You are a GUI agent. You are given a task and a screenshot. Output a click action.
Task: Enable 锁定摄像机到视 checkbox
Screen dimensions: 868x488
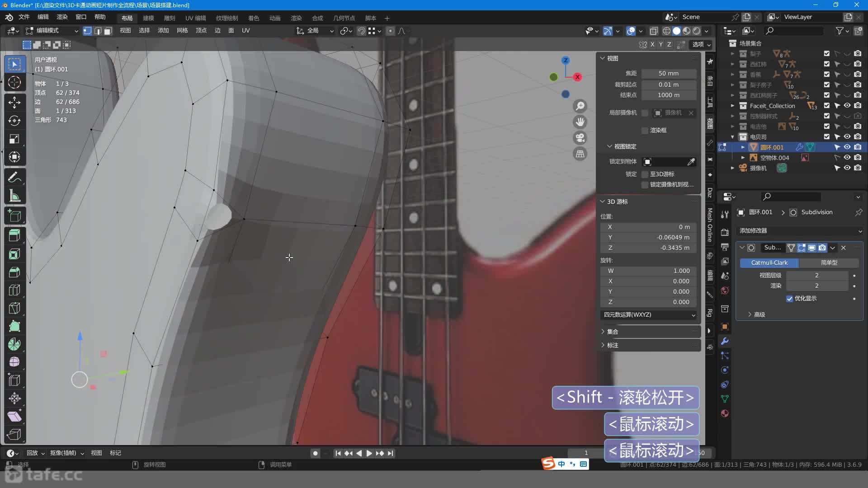[645, 185]
